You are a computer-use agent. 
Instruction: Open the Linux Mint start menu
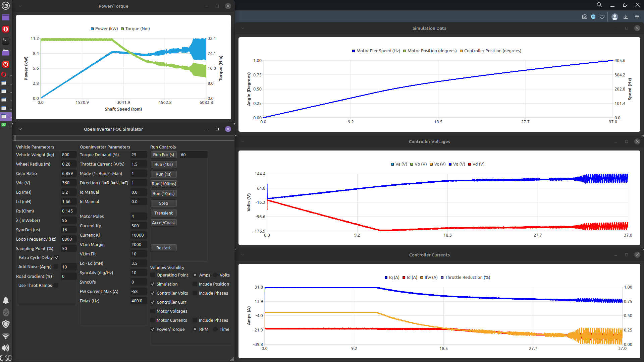6,6
